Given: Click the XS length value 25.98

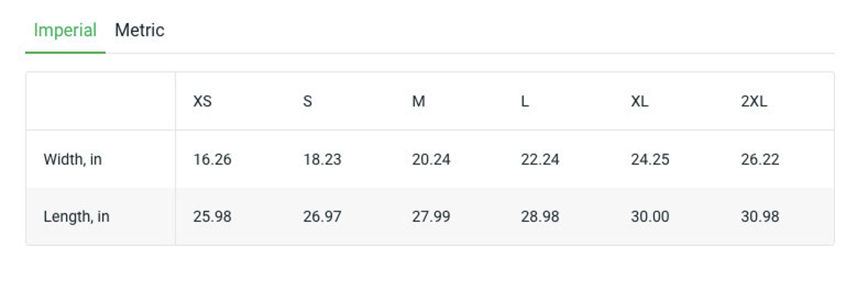Looking at the screenshot, I should point(212,217).
